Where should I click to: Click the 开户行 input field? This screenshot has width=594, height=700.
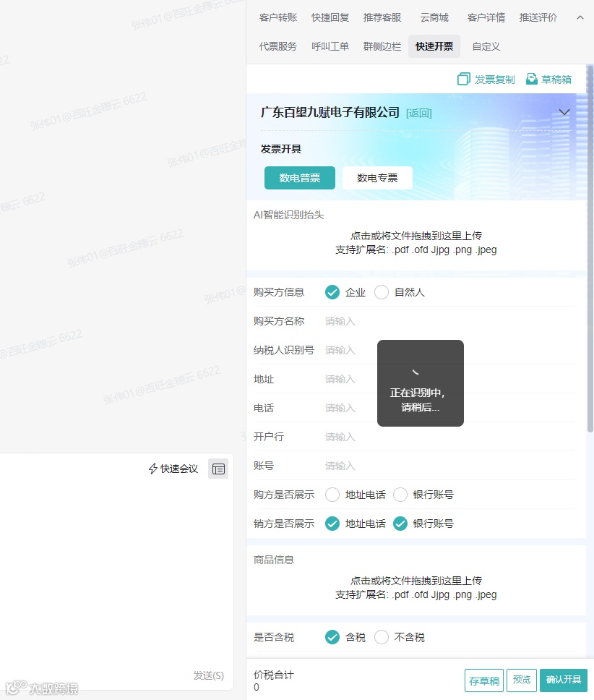449,437
